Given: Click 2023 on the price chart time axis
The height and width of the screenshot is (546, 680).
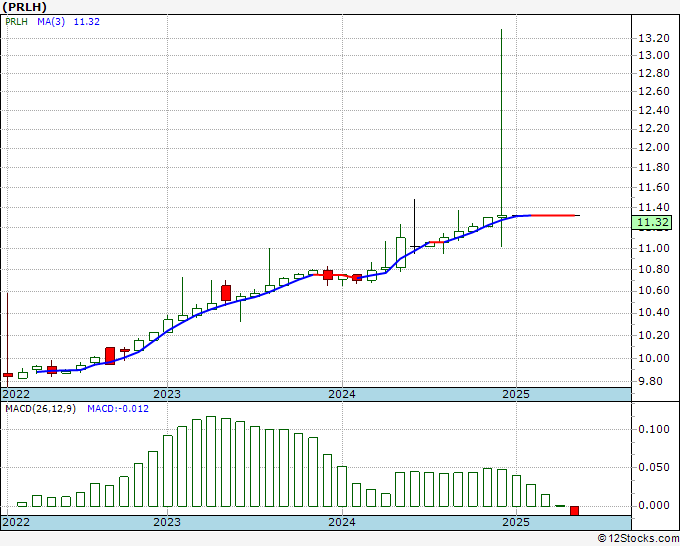Looking at the screenshot, I should 167,394.
